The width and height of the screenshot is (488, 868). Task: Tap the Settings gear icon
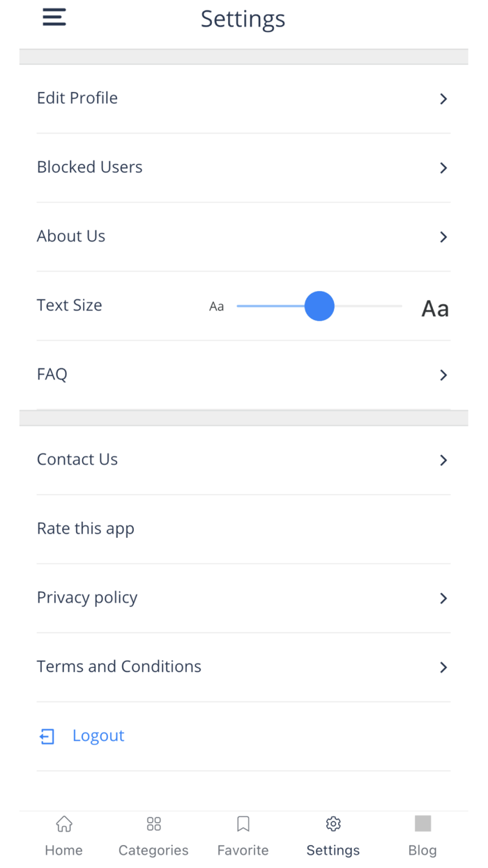pos(333,824)
